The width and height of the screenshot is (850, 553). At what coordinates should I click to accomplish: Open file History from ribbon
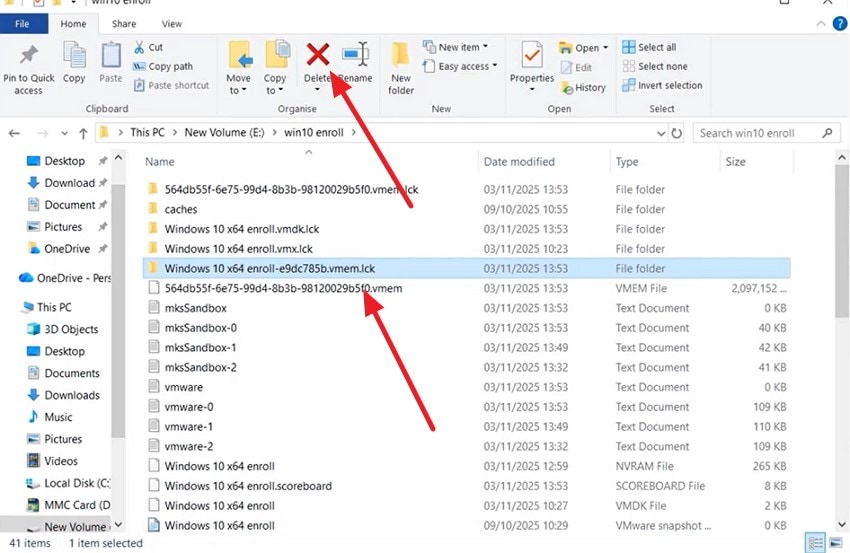pyautogui.click(x=583, y=87)
